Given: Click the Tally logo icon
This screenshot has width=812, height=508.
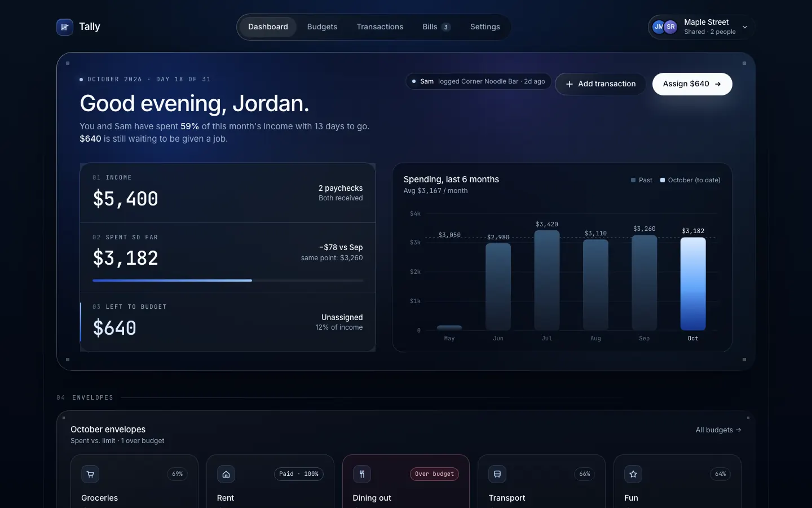Looking at the screenshot, I should tap(65, 27).
